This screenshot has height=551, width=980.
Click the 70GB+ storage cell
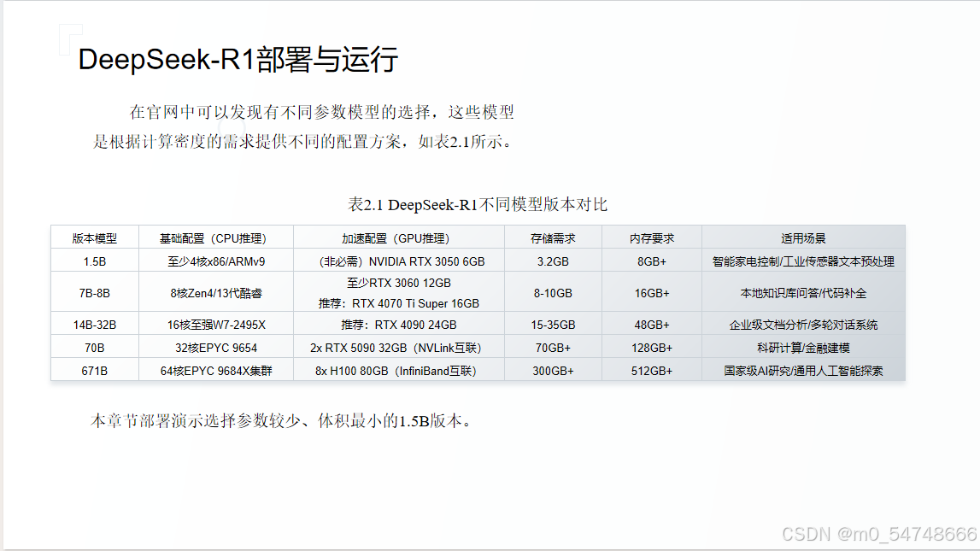point(553,348)
